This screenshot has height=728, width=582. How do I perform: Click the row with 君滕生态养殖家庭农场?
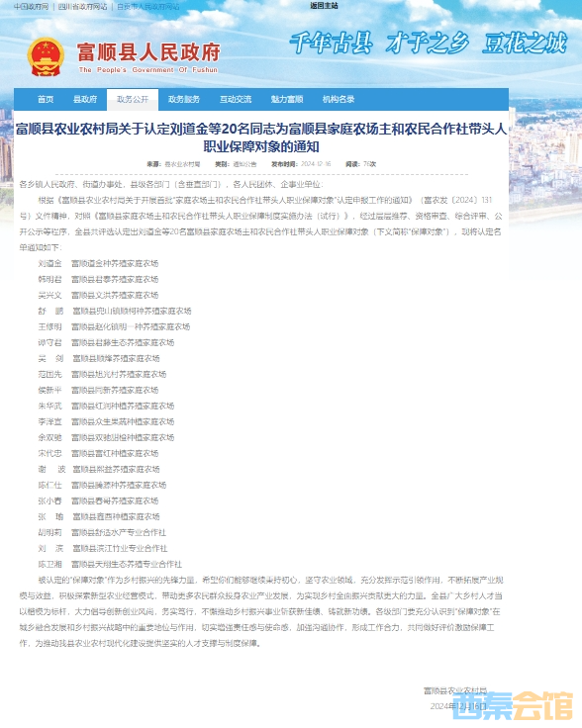point(106,342)
